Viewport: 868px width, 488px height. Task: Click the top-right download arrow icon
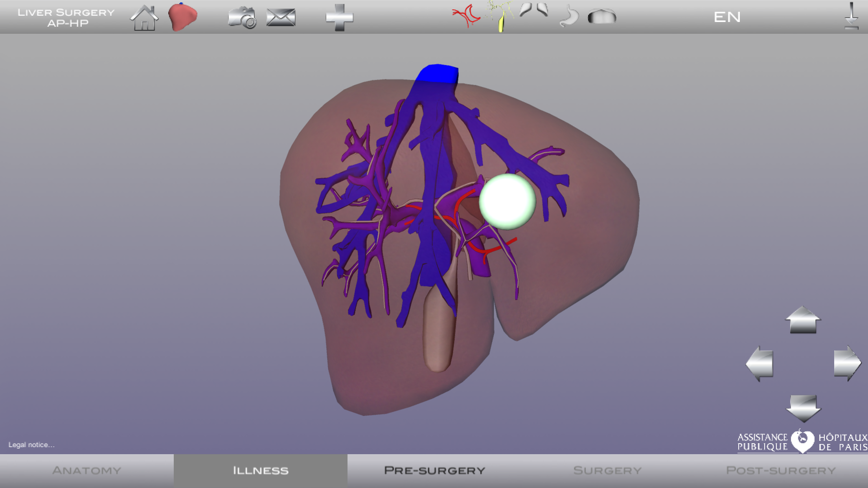[851, 16]
